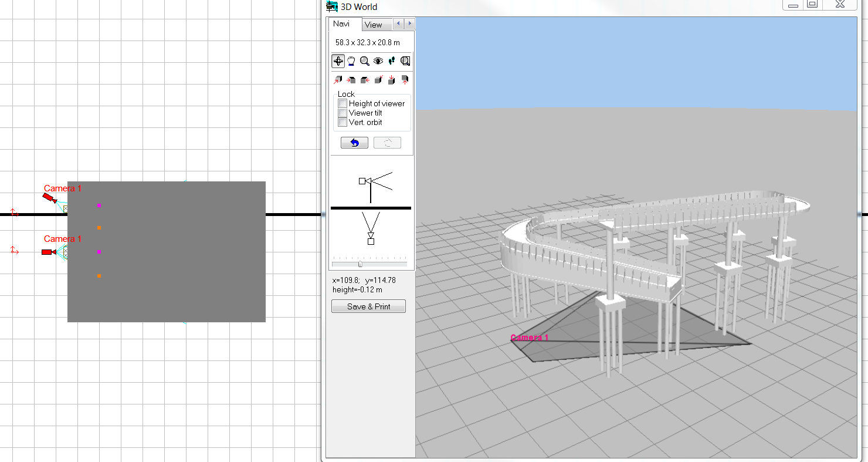Click the greyed-out redo view button

[387, 143]
